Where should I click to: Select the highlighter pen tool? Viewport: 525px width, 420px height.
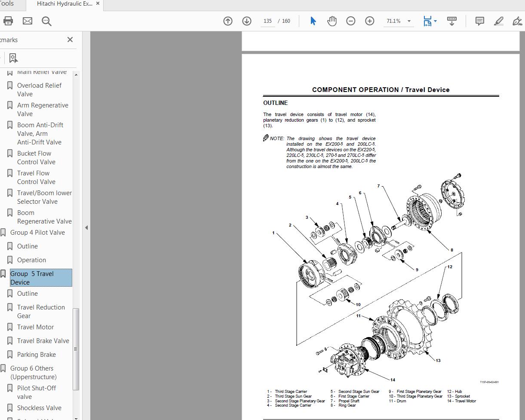(x=498, y=21)
